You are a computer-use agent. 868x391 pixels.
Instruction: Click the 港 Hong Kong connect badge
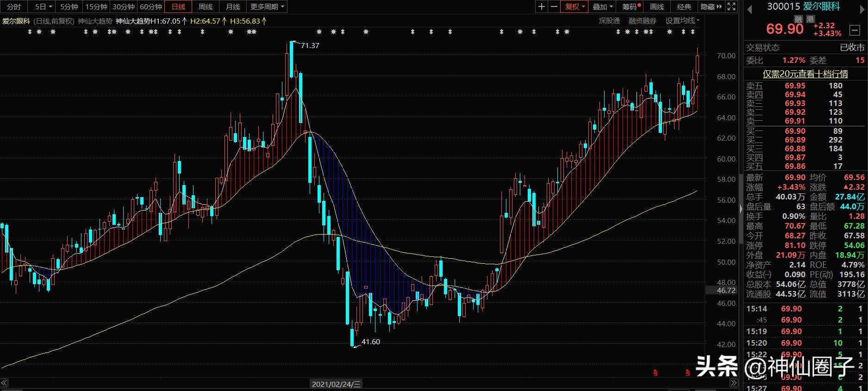(x=810, y=19)
